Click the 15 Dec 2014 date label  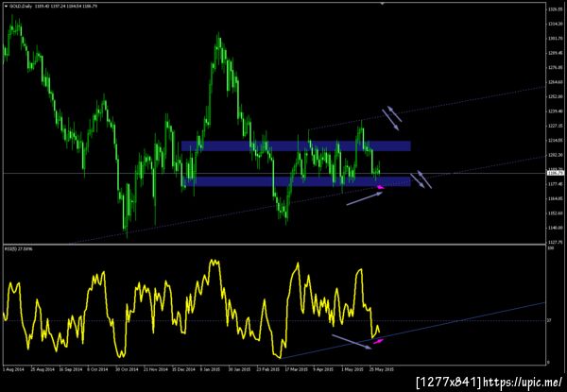(x=183, y=369)
